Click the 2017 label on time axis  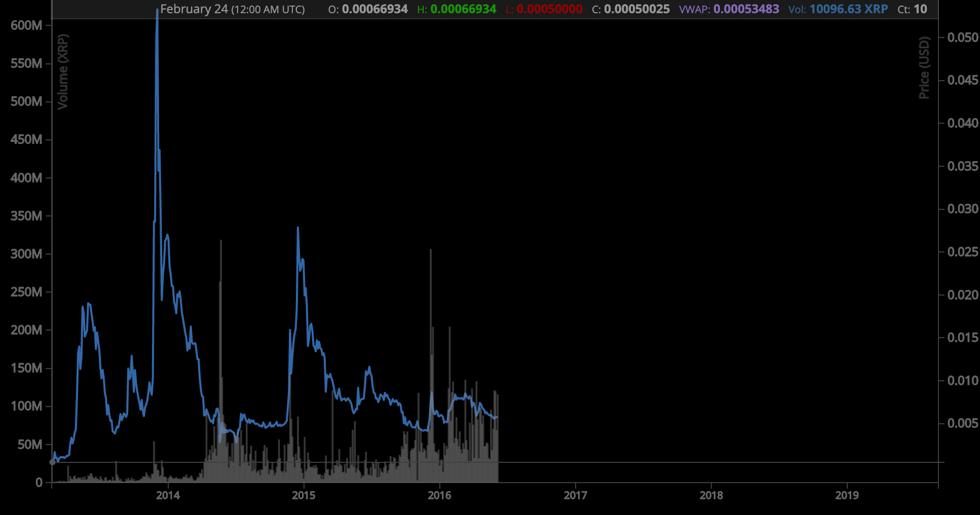(576, 495)
